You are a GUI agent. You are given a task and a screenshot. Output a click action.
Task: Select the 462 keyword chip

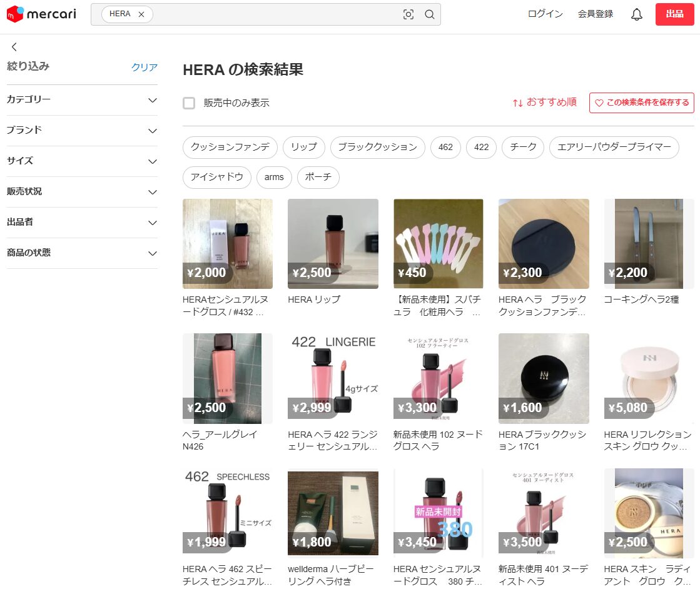[x=445, y=148]
